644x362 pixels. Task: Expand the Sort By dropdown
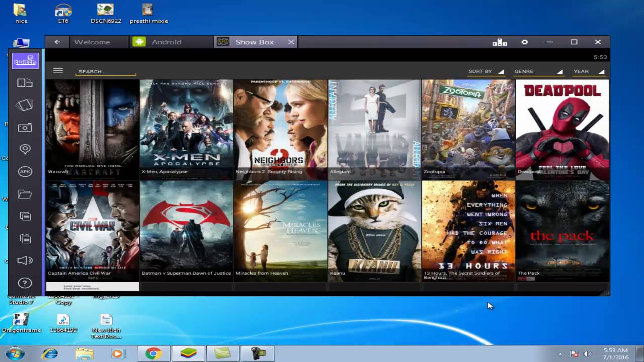(x=486, y=71)
